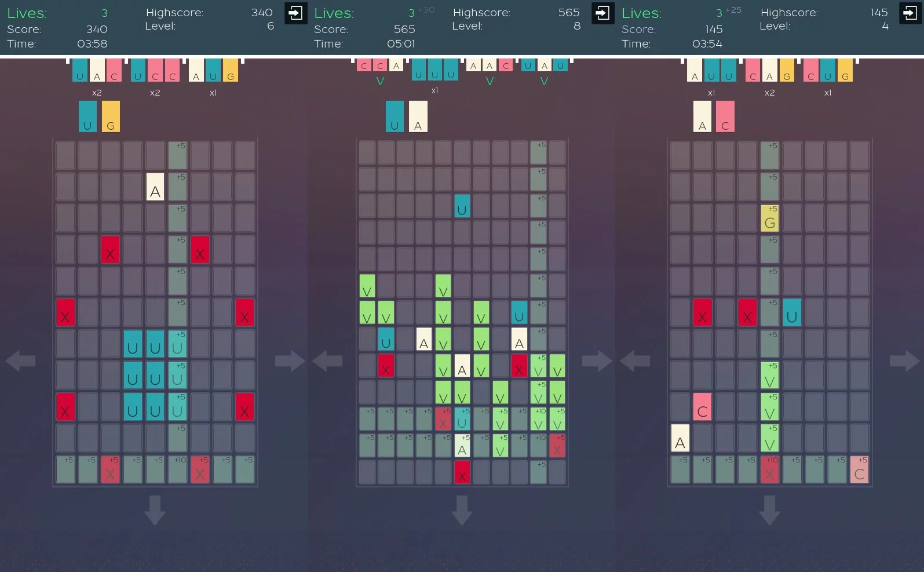Screen dimensions: 924x572
Task: Move left on the level 6 board
Action: [x=20, y=361]
